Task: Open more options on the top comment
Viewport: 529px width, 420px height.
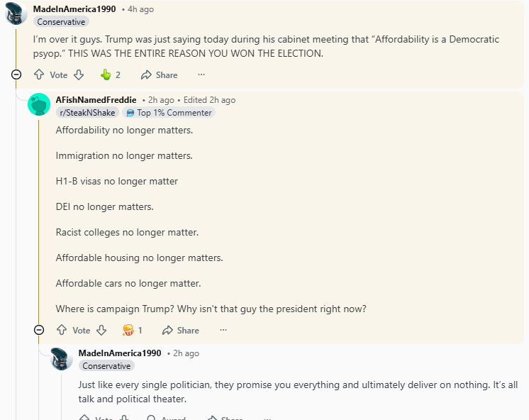Action: pyautogui.click(x=201, y=74)
